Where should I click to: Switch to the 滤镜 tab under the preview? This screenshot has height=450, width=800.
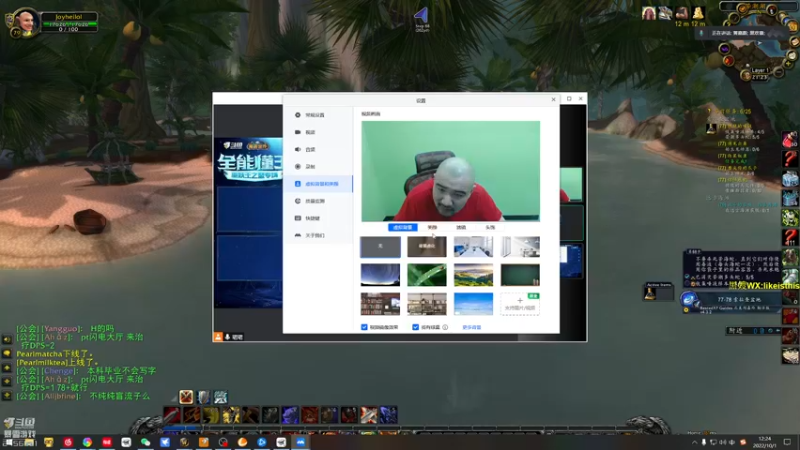click(461, 227)
